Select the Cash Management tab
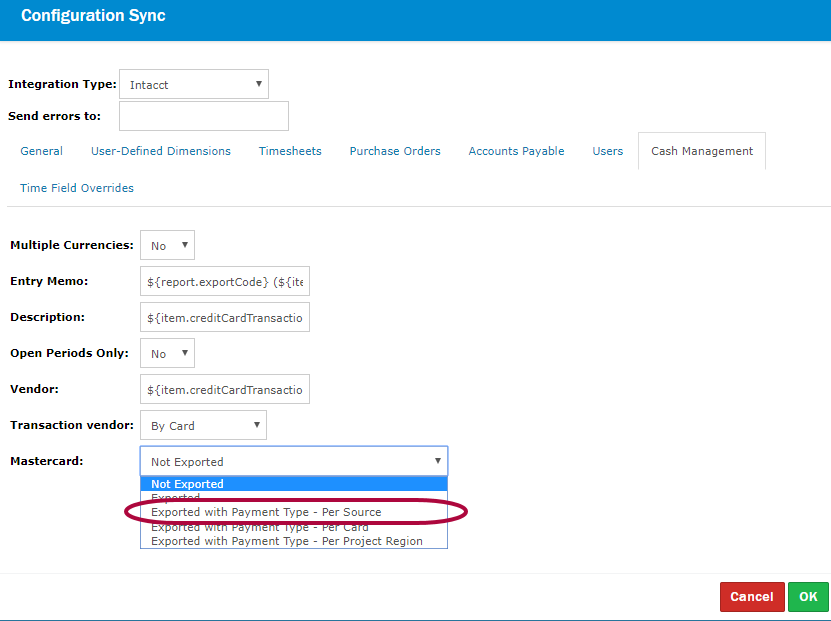This screenshot has height=621, width=831. click(702, 151)
